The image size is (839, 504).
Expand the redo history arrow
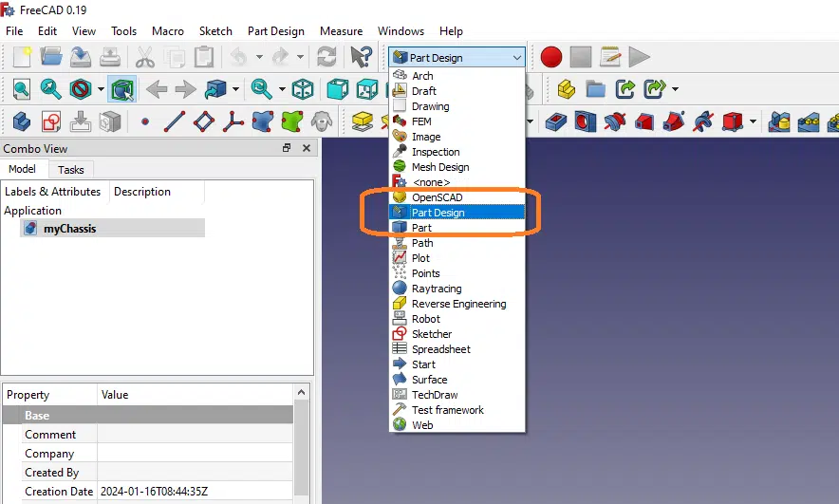click(300, 57)
